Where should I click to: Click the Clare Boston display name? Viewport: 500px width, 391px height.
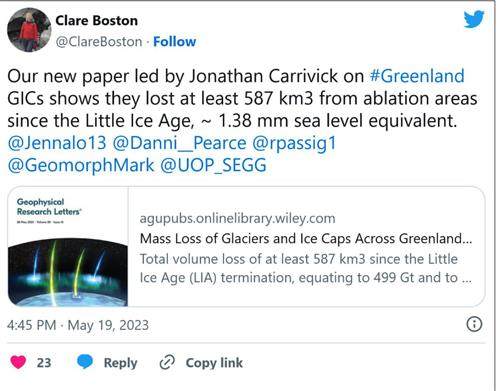click(x=96, y=21)
